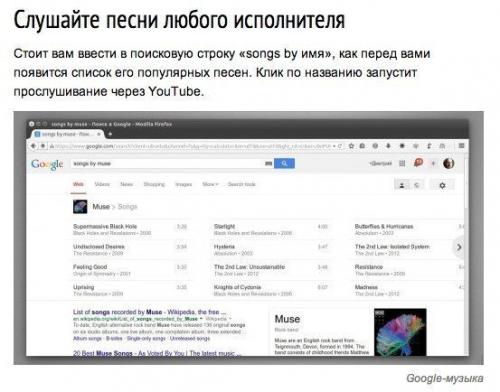Screen dimensions: 500x392
Task: Play the song Knights of Cydonia
Action: point(237,287)
